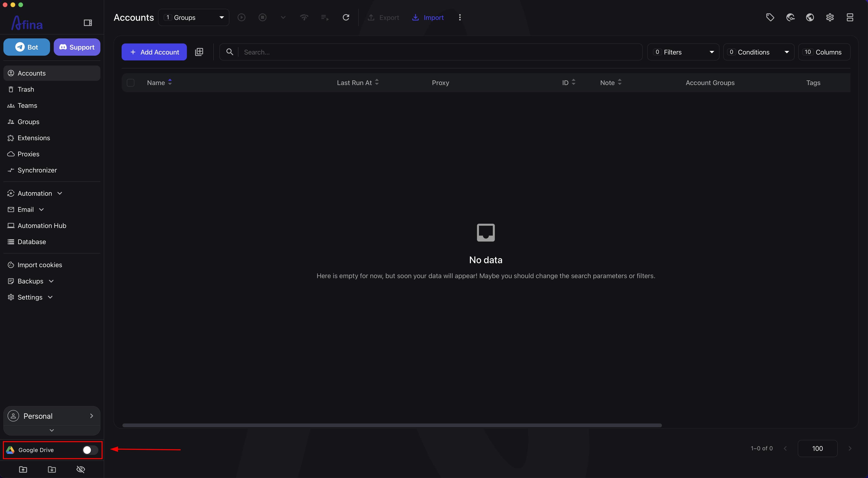The height and width of the screenshot is (478, 868).
Task: Click the Google Drive logo icon
Action: pyautogui.click(x=10, y=450)
